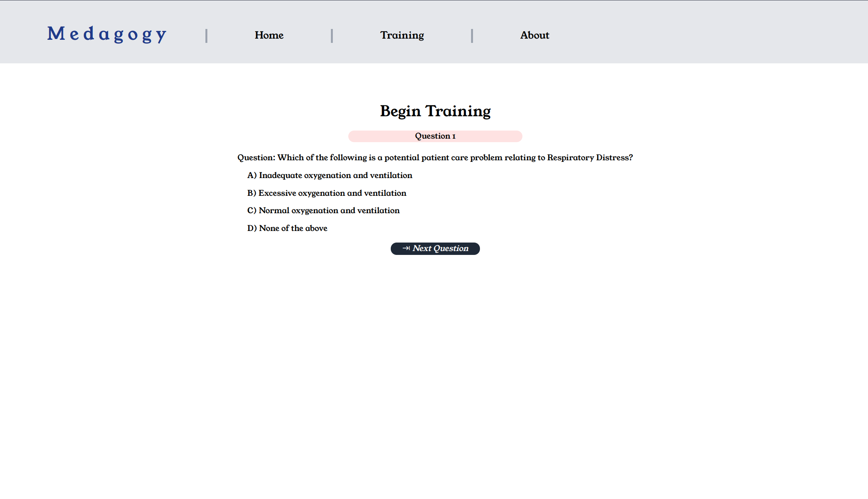Click the pink Question 1 progress bar
Viewport: 868px width, 499px height.
click(x=435, y=136)
